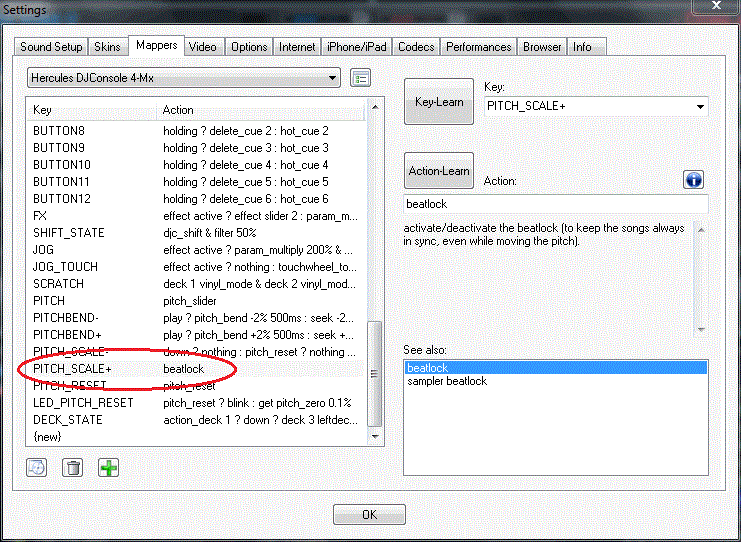Screen dimensions: 741x542
Task: Click the Action text field containing beatlock
Action: (x=556, y=204)
